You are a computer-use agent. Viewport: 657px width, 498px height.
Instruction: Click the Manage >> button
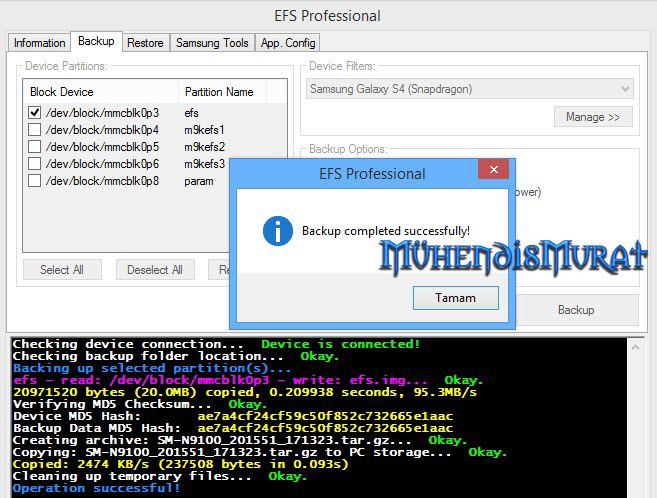point(593,117)
